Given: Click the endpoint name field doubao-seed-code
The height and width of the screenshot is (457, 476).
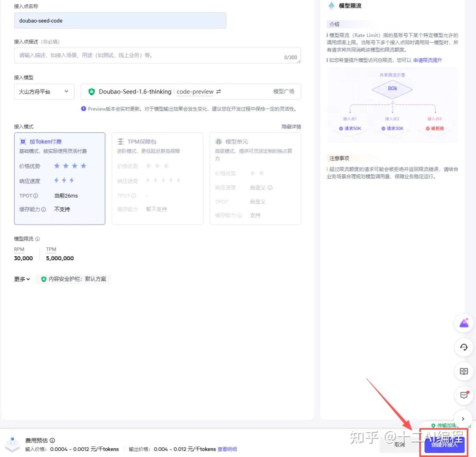Looking at the screenshot, I should pyautogui.click(x=120, y=21).
